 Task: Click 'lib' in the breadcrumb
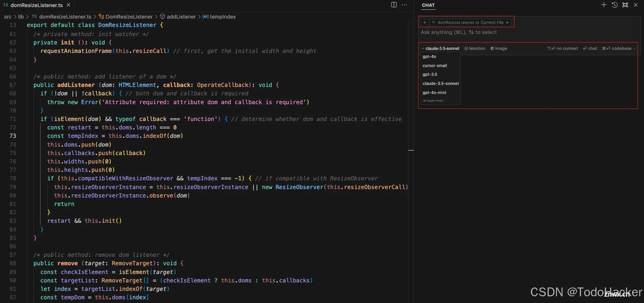point(21,17)
